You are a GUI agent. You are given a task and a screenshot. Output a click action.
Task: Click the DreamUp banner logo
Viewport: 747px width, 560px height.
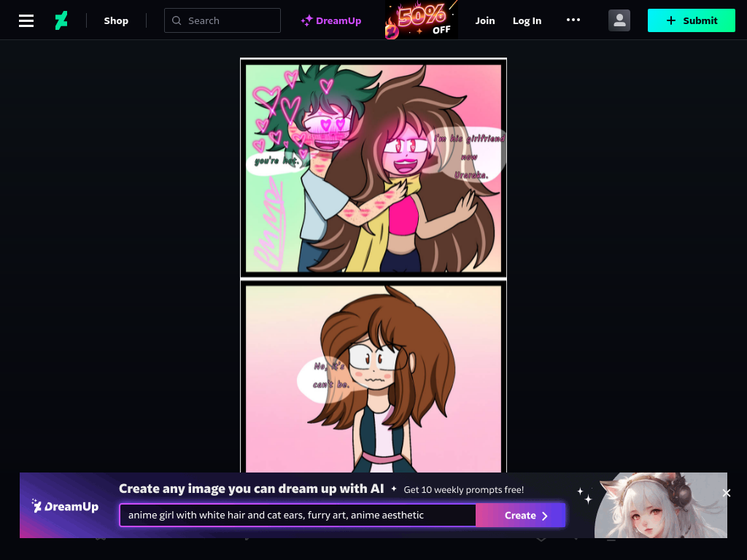[65, 506]
